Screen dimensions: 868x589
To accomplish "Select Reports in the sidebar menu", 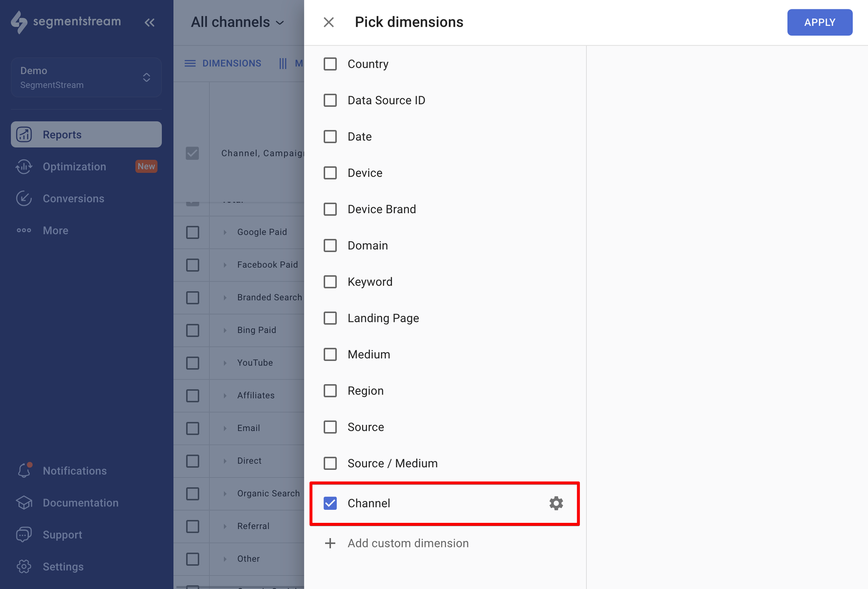I will pos(86,134).
